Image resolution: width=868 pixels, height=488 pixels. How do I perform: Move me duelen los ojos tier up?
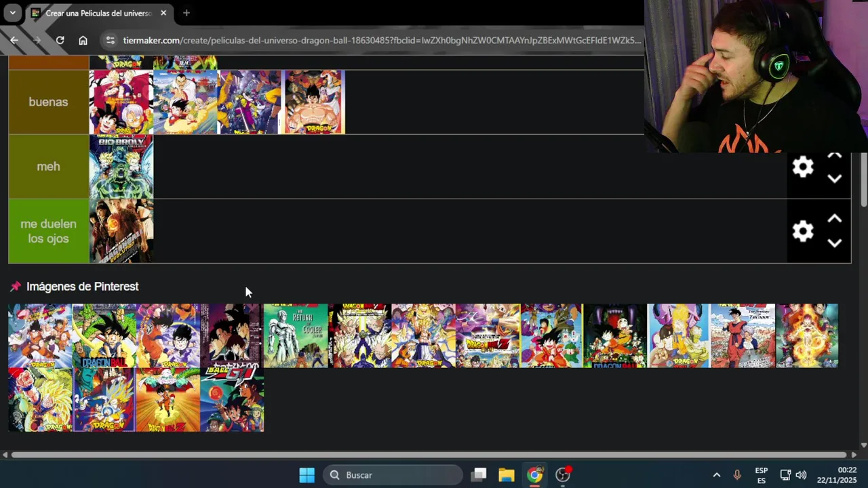(x=835, y=219)
